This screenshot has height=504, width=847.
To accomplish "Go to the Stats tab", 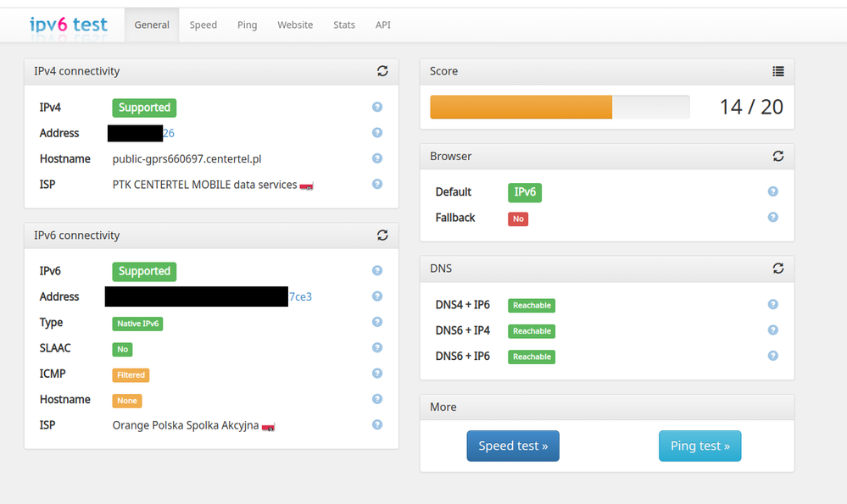I will [344, 25].
